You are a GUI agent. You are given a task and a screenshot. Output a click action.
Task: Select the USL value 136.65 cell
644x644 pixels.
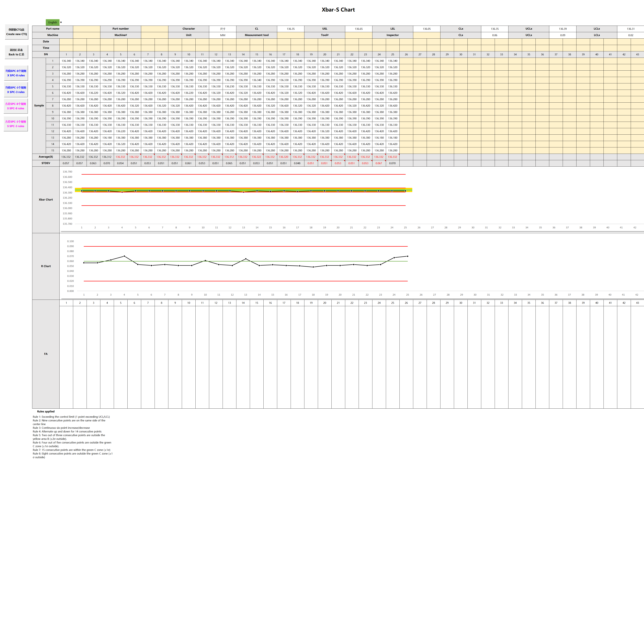[x=359, y=29]
